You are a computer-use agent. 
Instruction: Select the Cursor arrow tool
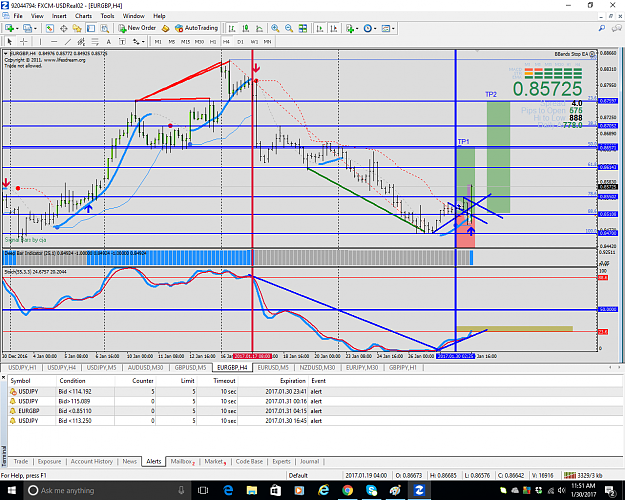tap(10, 41)
